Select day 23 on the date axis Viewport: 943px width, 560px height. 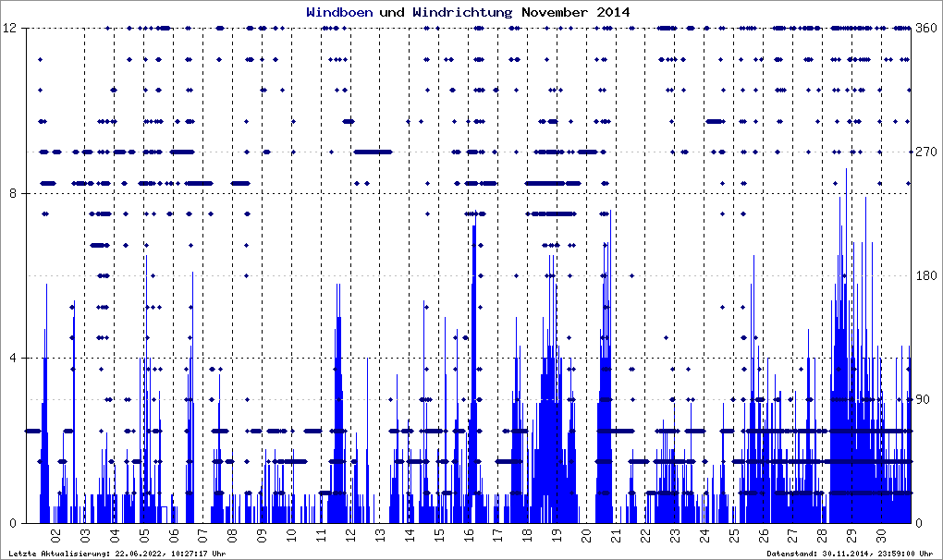click(x=675, y=536)
